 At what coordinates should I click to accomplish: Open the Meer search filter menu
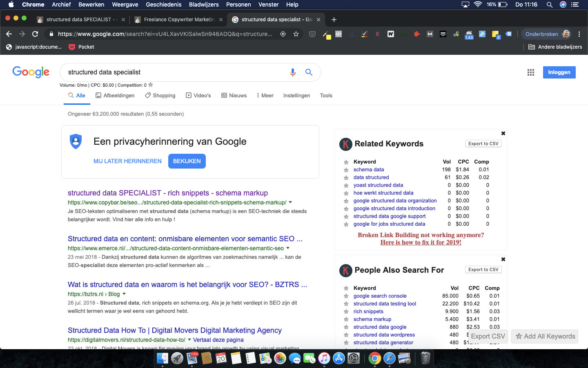(x=265, y=95)
